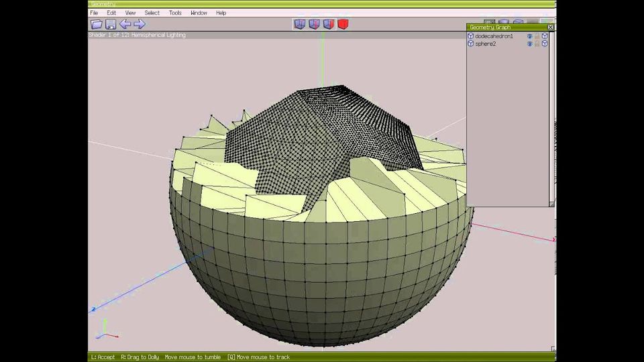Click the 'L: Accept' status bar hint
Image resolution: width=644 pixels, height=362 pixels.
(103, 357)
